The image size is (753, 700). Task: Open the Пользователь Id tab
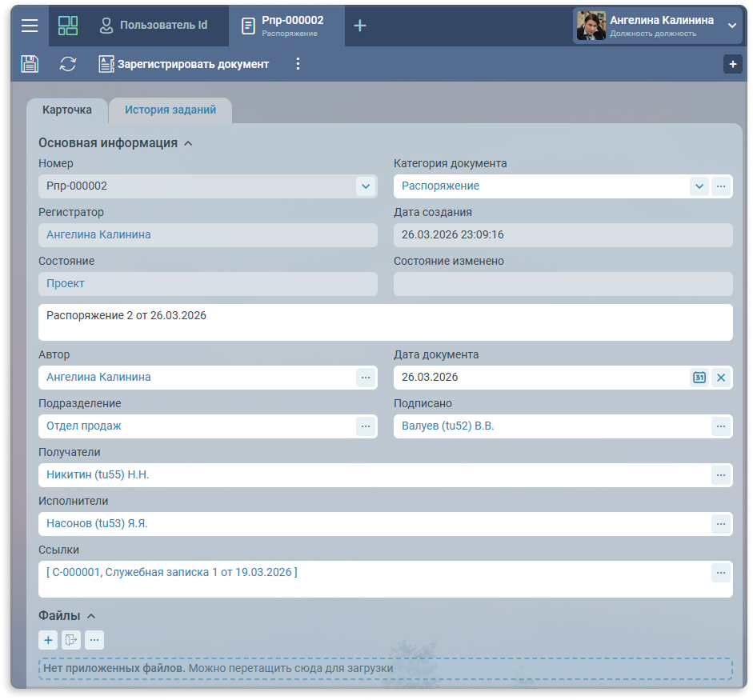coord(154,26)
